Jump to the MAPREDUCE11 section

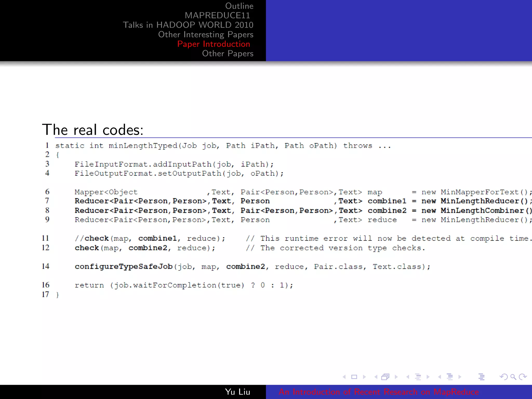217,15
